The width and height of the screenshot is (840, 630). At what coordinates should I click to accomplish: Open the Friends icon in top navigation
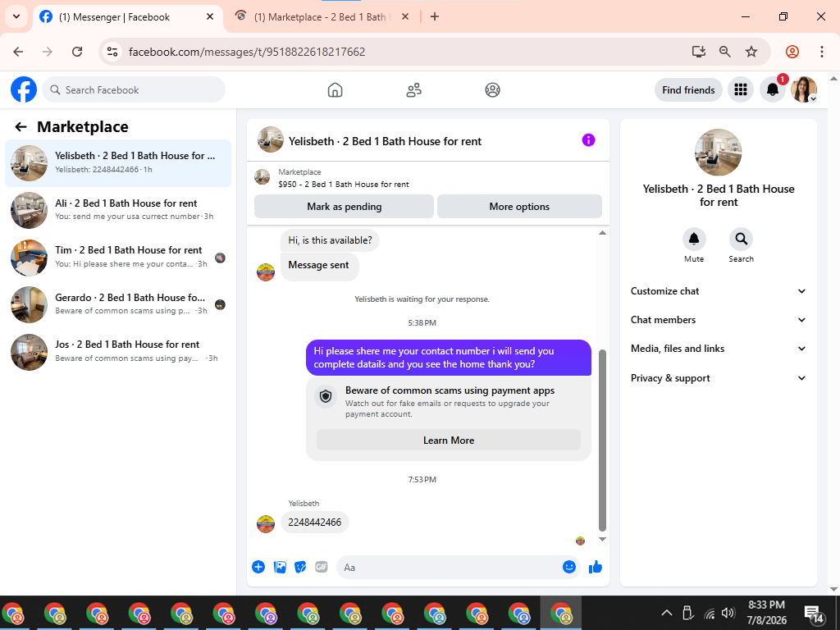click(x=413, y=90)
